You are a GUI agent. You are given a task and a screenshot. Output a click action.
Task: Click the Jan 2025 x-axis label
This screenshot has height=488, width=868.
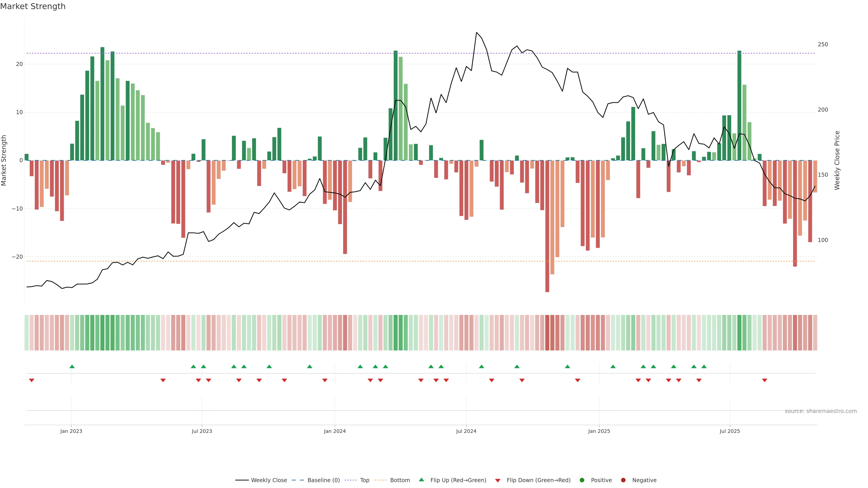pos(599,431)
